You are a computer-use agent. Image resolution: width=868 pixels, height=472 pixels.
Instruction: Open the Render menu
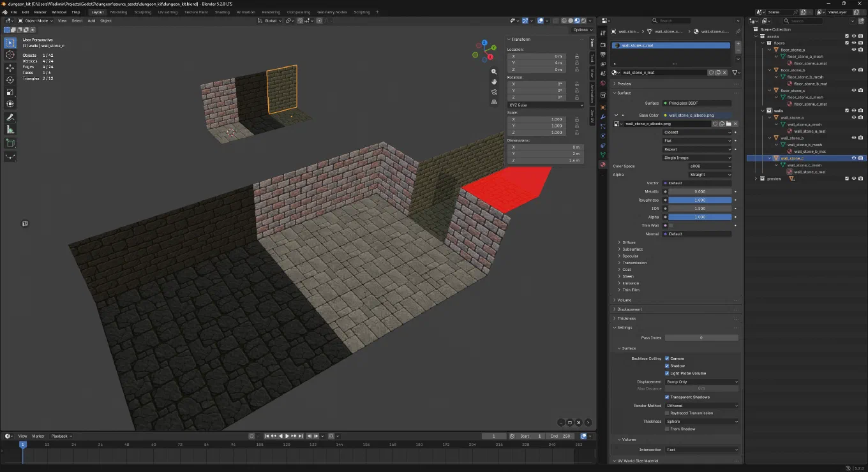[x=40, y=12]
